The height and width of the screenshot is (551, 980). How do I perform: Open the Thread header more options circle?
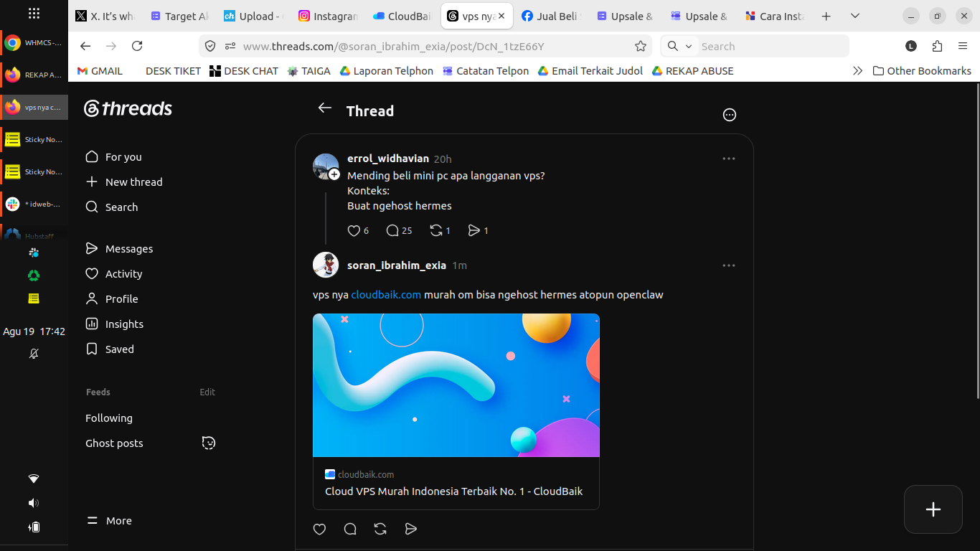point(730,115)
